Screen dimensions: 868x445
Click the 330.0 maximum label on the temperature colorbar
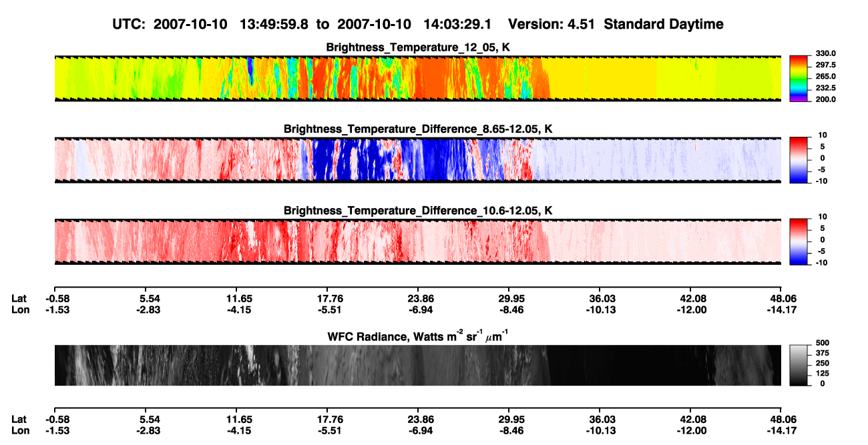(x=821, y=53)
